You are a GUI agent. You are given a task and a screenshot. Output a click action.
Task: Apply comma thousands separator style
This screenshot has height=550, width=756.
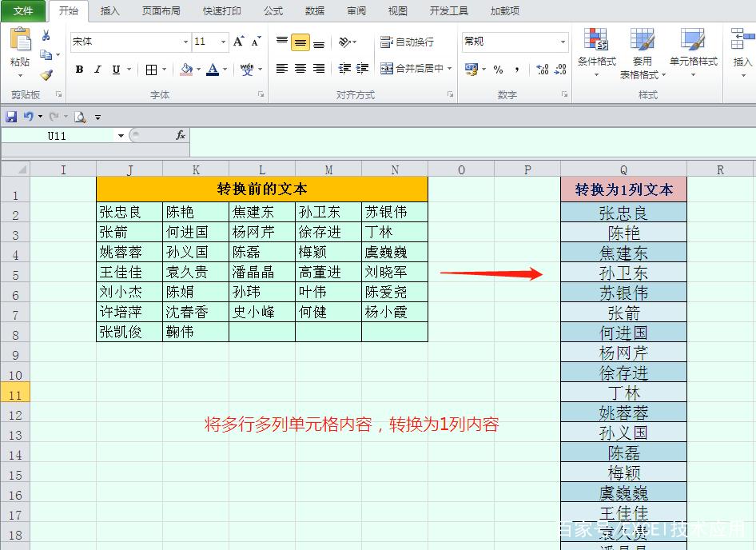pos(517,70)
